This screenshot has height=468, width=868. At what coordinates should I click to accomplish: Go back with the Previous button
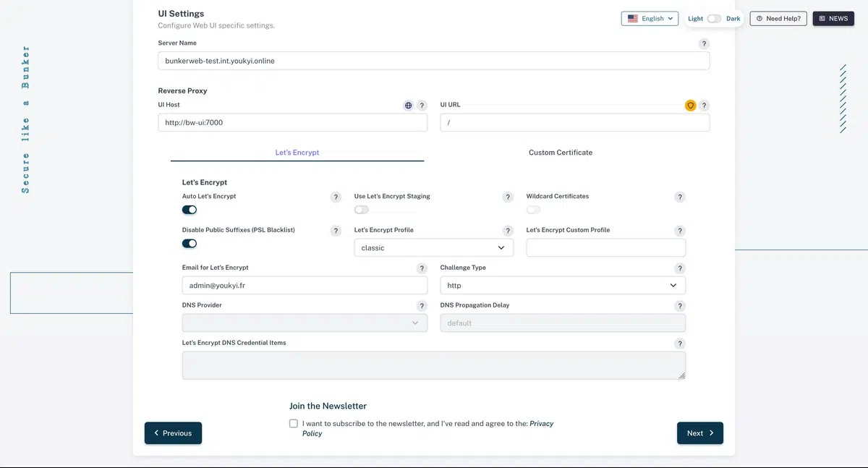tap(173, 433)
